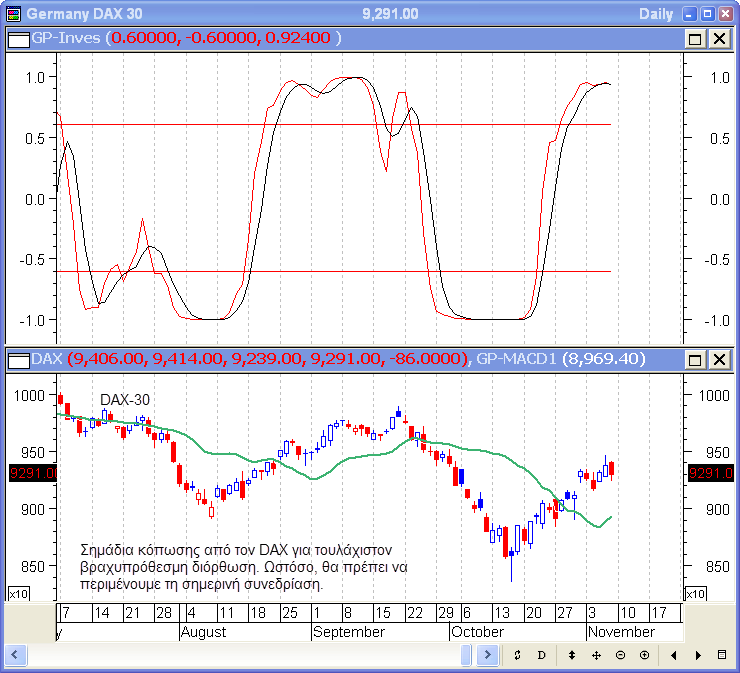Image resolution: width=740 pixels, height=673 pixels.
Task: Zoom in using the plus circle icon
Action: pyautogui.click(x=644, y=655)
